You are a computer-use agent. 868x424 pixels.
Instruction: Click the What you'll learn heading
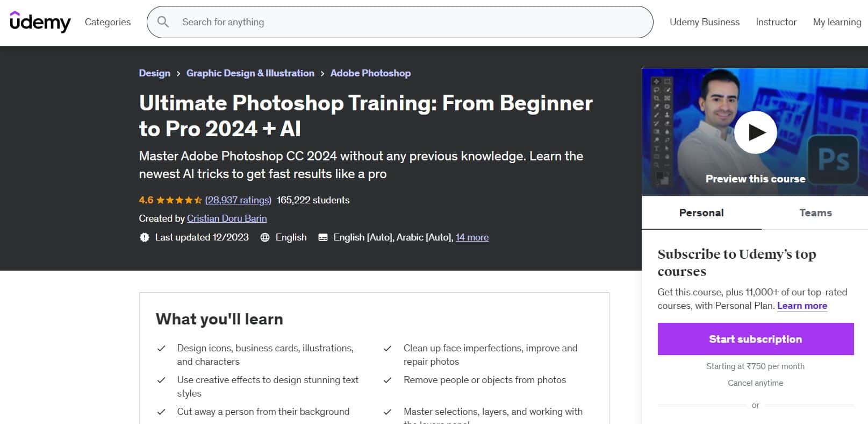[x=219, y=319]
